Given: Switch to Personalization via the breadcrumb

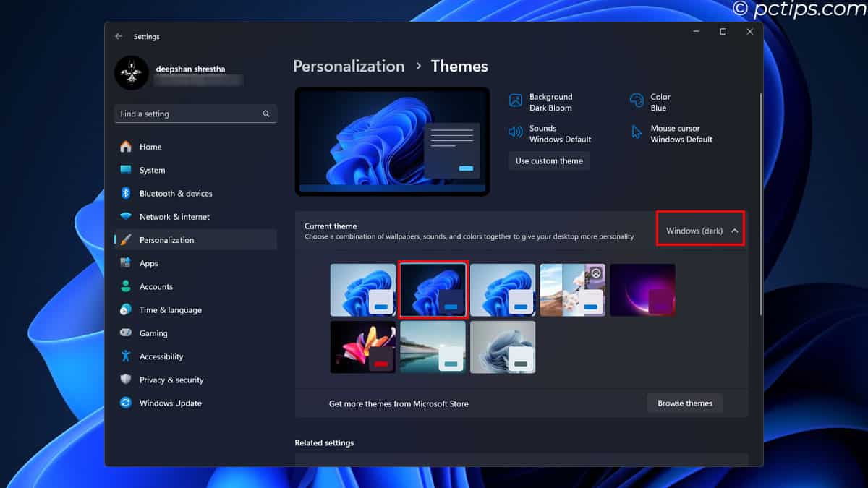Looking at the screenshot, I should 349,66.
